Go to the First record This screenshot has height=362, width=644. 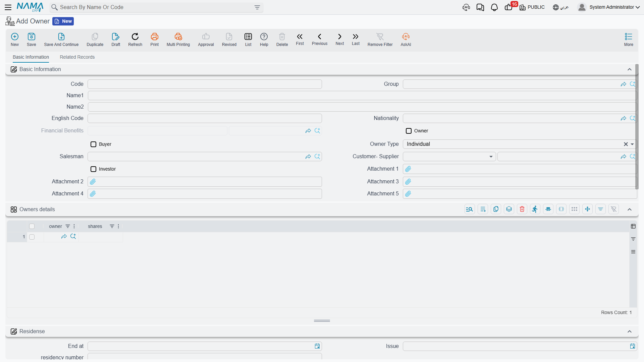300,39
